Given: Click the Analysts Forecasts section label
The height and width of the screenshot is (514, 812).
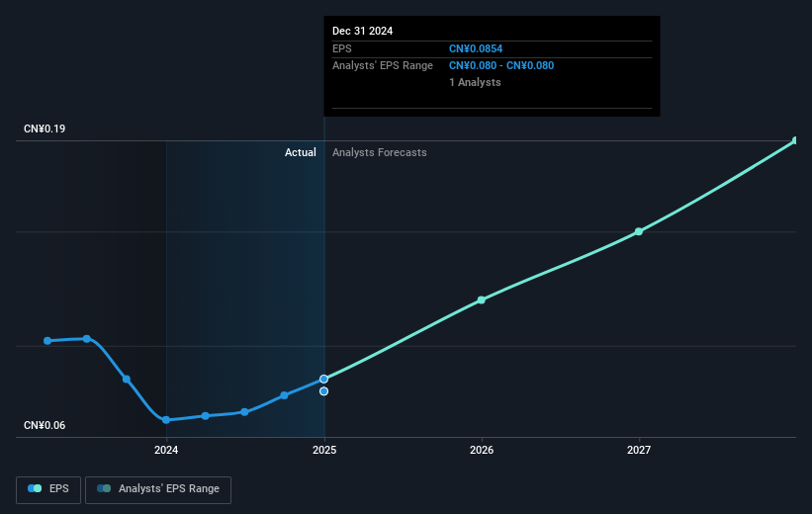Looking at the screenshot, I should [x=380, y=152].
